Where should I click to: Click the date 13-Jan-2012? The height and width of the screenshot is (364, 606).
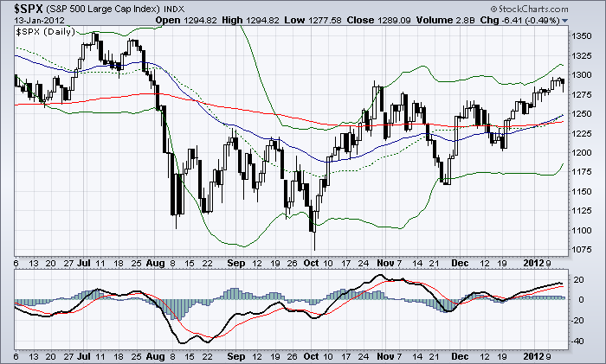[40, 20]
